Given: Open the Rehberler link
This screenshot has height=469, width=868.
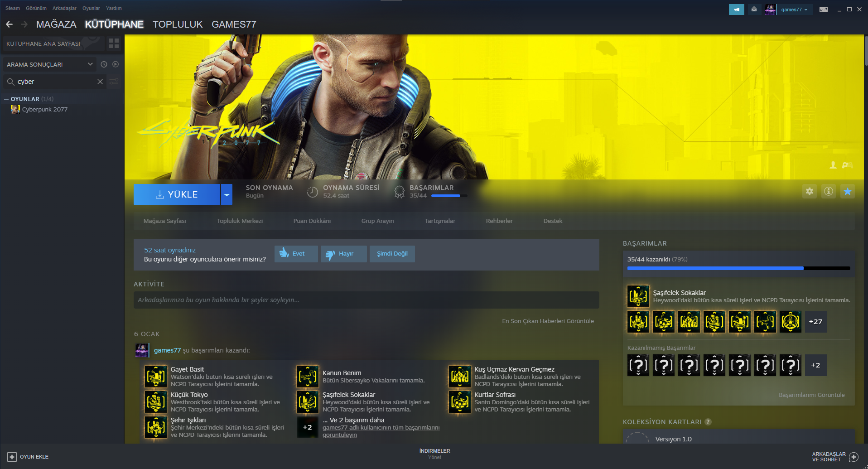Looking at the screenshot, I should coord(499,221).
